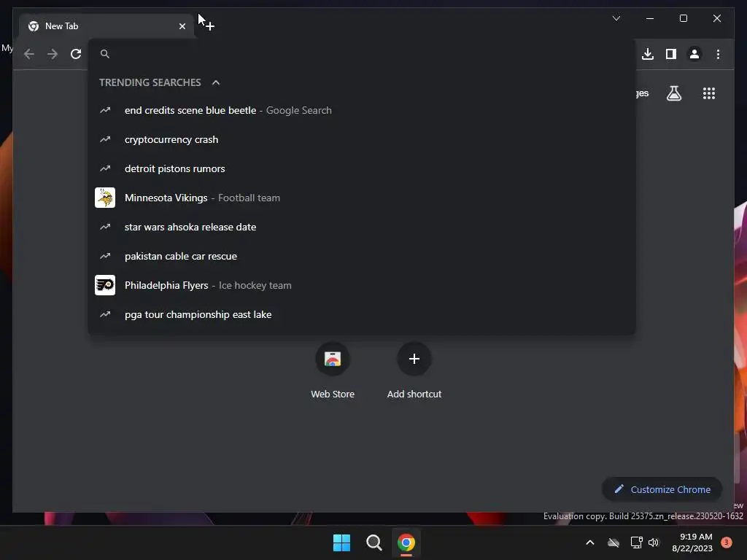
Task: Click trending arrow beside 'cryptocurrency crash'
Action: 105,139
